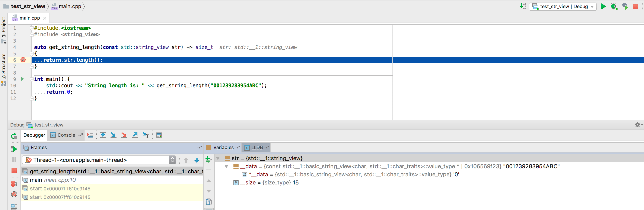Start debugging with the bug icon
The image size is (644, 210).
[614, 6]
